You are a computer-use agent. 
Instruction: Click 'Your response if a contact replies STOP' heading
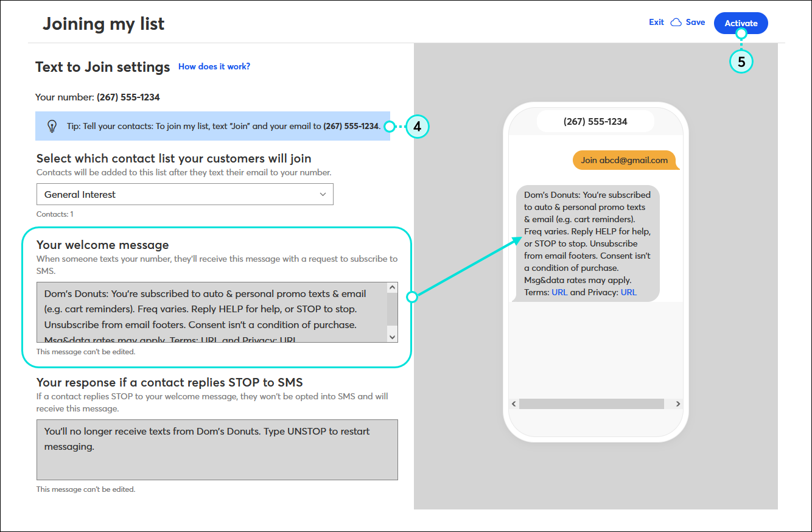pos(170,382)
